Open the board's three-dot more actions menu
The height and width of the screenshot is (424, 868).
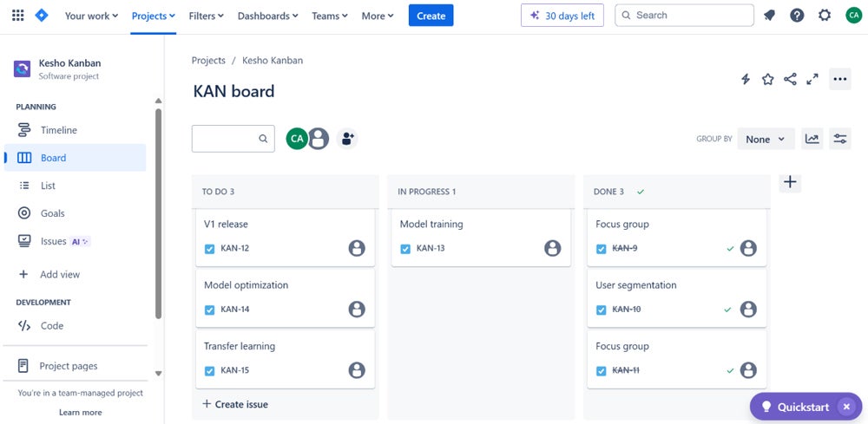click(839, 79)
